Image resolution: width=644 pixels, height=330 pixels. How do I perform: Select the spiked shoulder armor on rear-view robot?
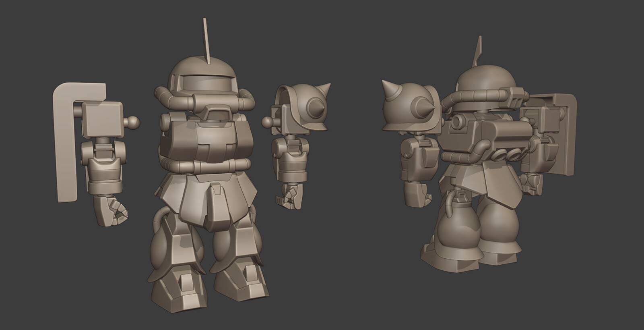411,106
